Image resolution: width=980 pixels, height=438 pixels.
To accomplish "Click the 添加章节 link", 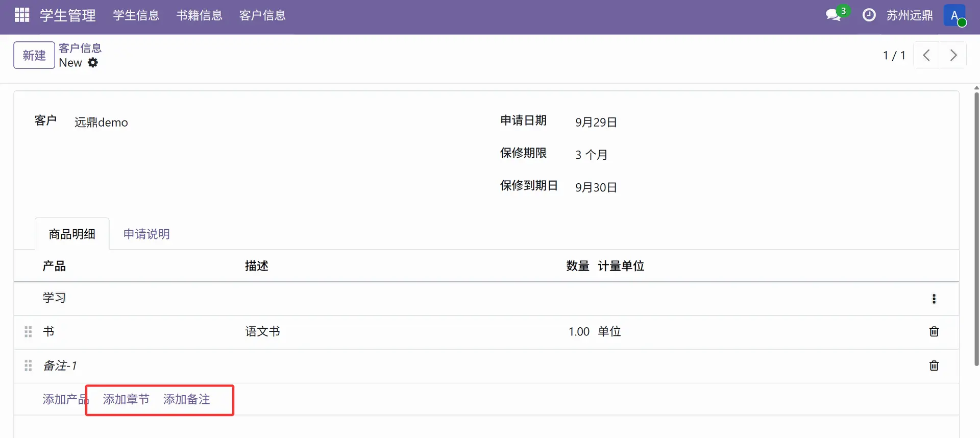I will pos(126,399).
